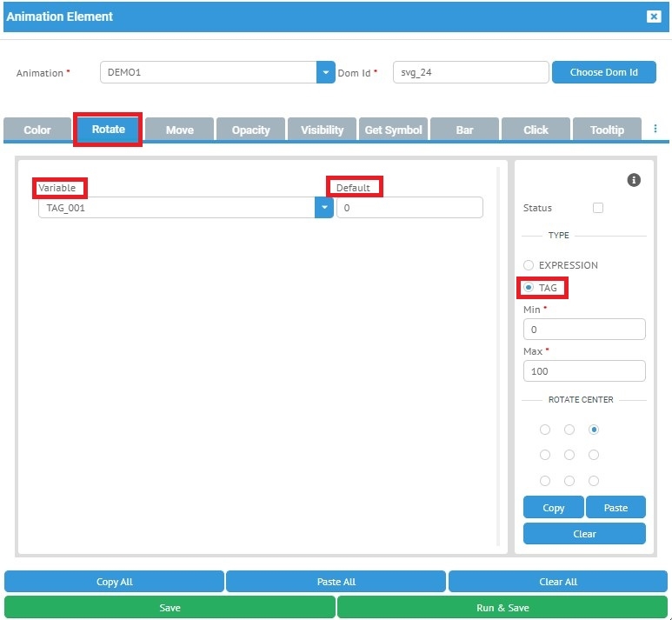Go to the Get Symbol tab

pos(393,130)
